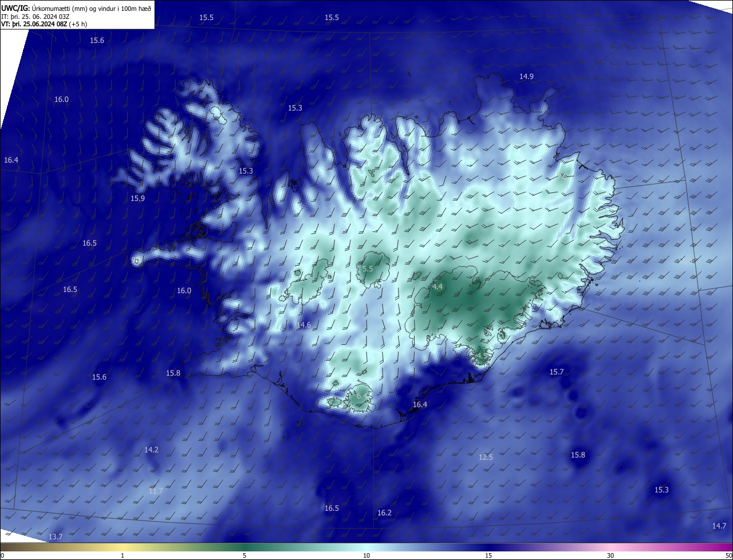
Task: Click the 15.9 value near the Westfjords
Action: (x=137, y=198)
